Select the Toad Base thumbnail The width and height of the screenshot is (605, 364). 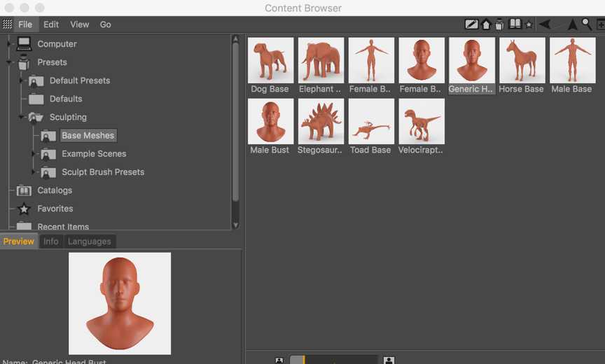tap(371, 122)
